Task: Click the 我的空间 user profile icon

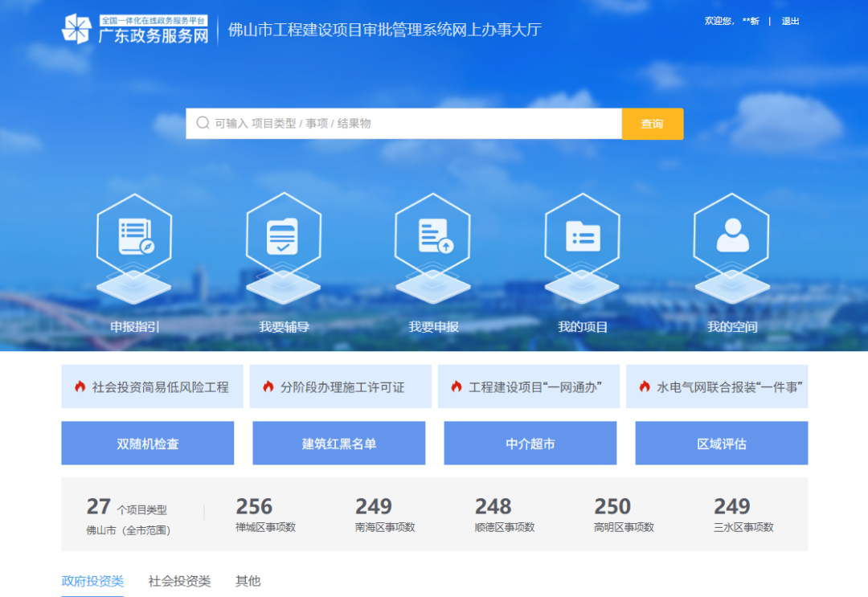Action: point(731,236)
